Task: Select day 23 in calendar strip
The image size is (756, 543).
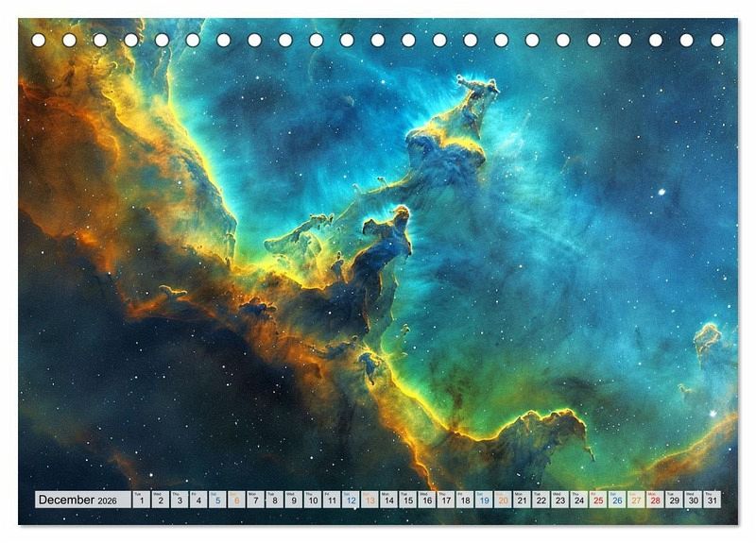Action: [560, 500]
